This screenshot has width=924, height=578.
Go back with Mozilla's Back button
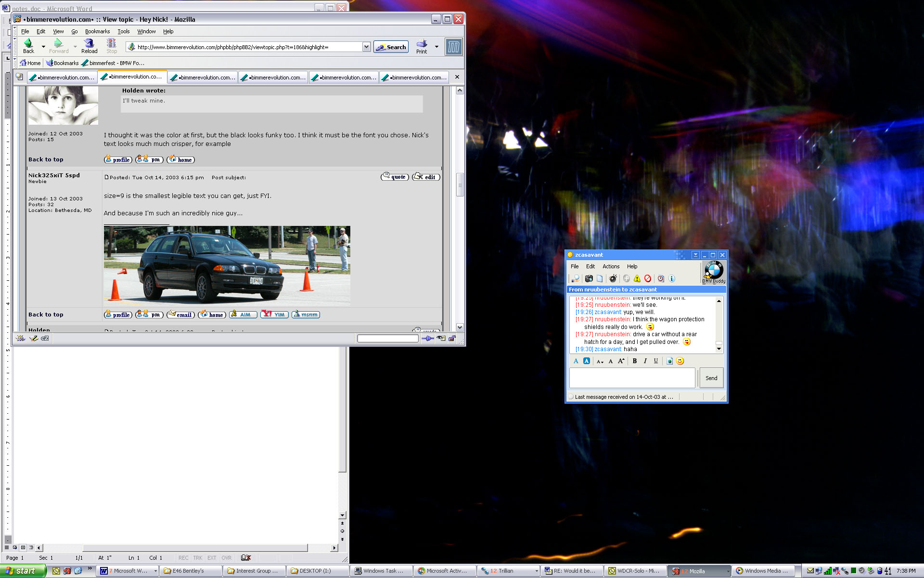click(x=28, y=46)
